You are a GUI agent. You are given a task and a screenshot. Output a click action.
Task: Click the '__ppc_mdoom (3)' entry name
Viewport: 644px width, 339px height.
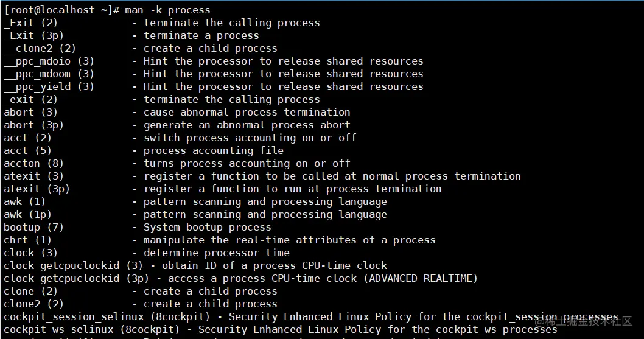click(49, 74)
